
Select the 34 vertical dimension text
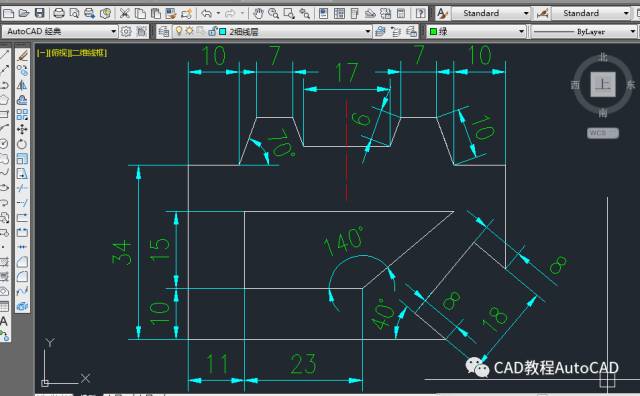(122, 252)
